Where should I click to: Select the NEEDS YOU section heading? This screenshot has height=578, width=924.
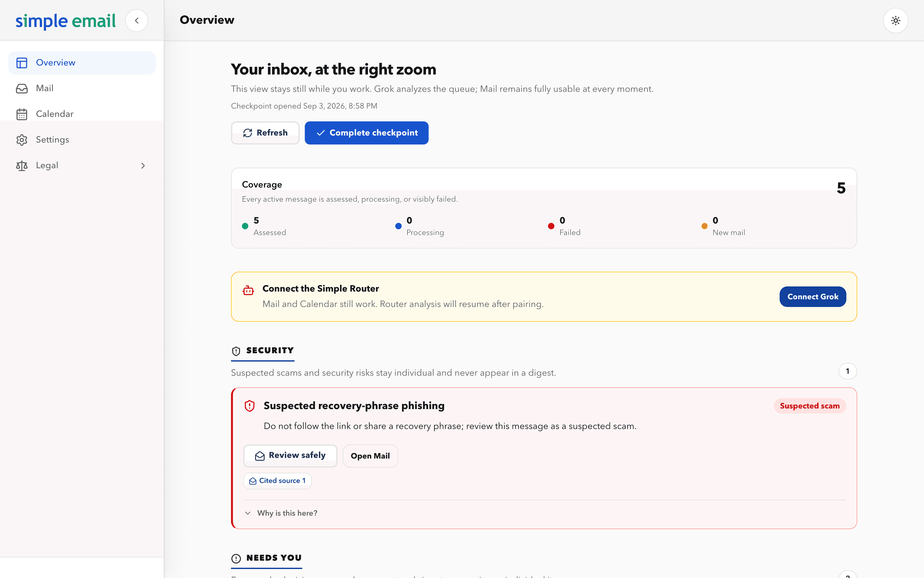(274, 558)
